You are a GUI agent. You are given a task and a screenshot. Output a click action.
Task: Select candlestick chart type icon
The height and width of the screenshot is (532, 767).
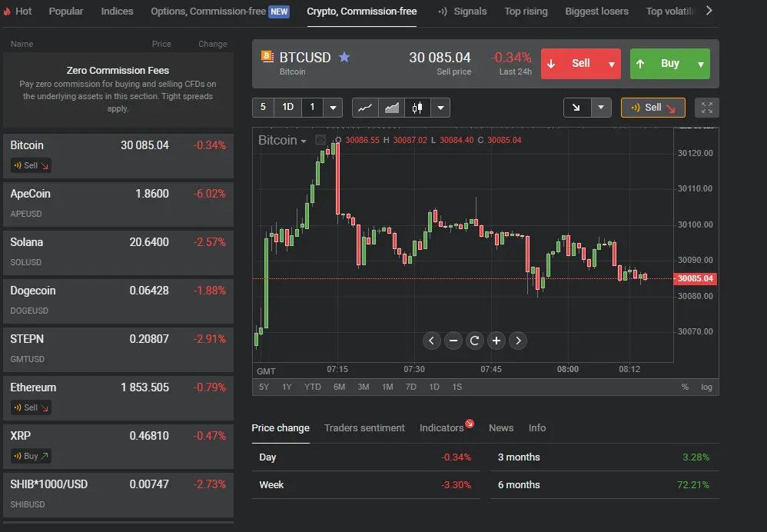coord(417,108)
